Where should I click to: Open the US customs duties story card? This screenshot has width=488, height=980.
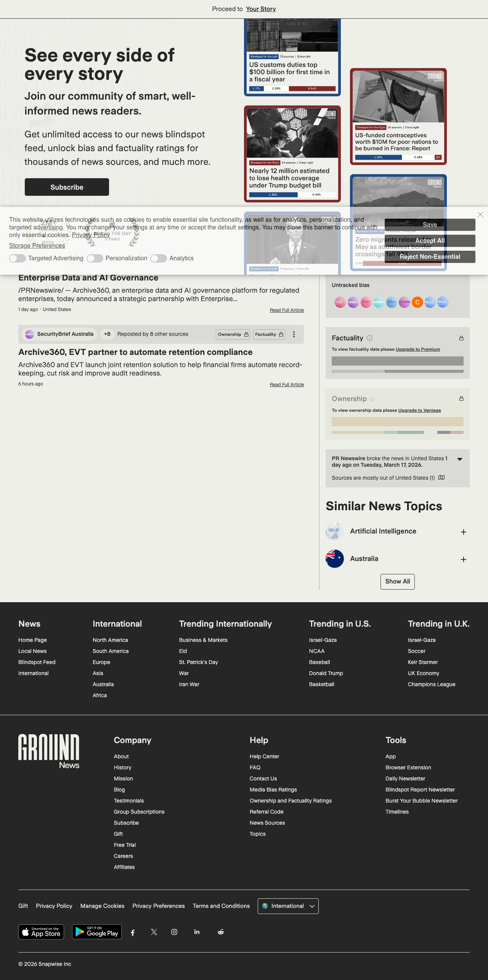tap(292, 57)
